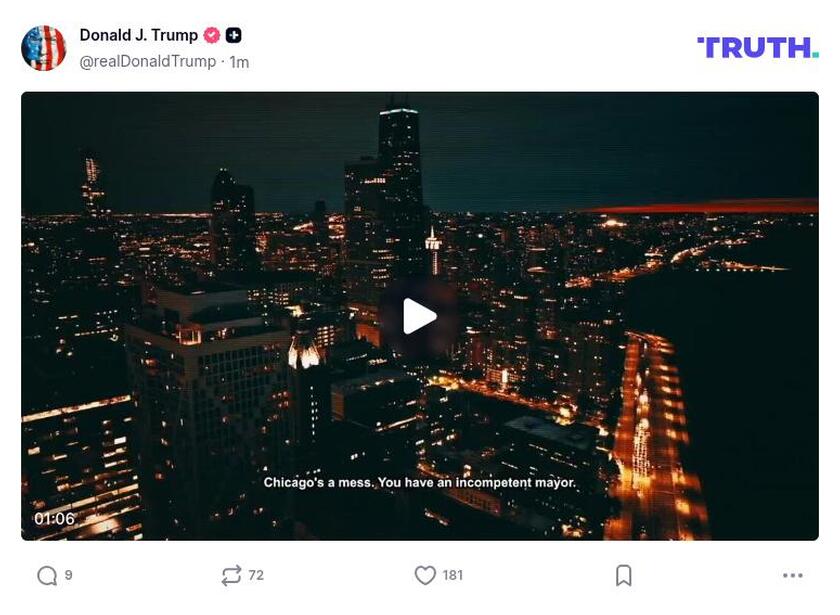Bookmark this post
Viewport: 840px width, 615px height.
pyautogui.click(x=624, y=575)
